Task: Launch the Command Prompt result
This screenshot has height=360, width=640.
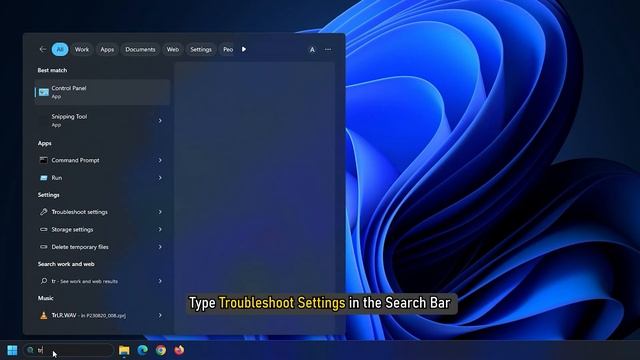Action: click(x=102, y=160)
